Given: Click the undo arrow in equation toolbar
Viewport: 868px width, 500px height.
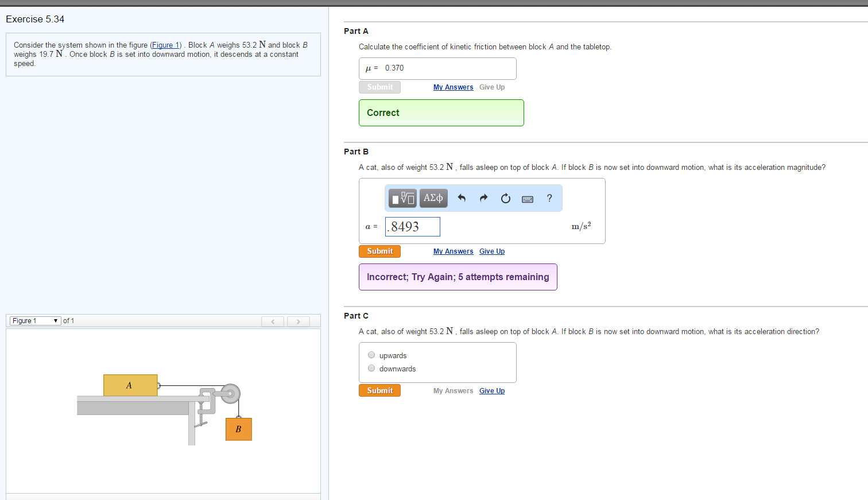Looking at the screenshot, I should click(x=462, y=198).
